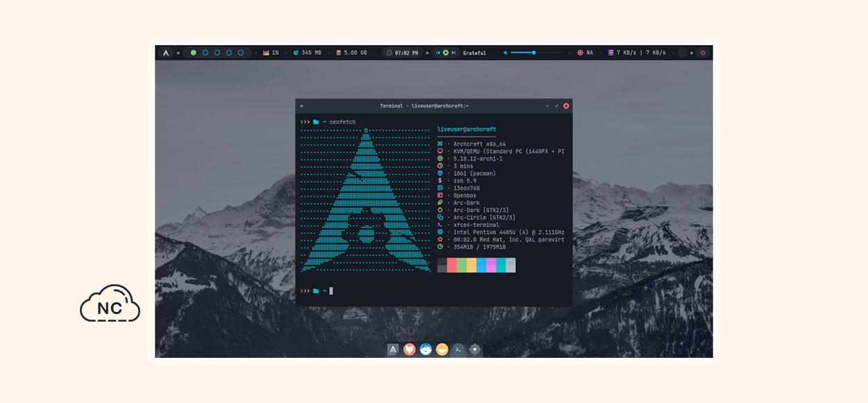Switch to the active green workspace dot
The height and width of the screenshot is (403, 868).
(x=194, y=53)
